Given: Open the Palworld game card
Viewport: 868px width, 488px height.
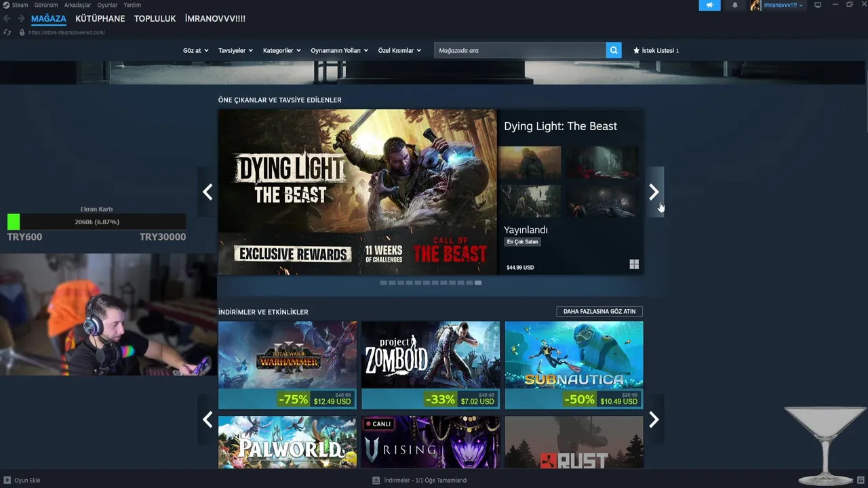Looking at the screenshot, I should pos(288,442).
